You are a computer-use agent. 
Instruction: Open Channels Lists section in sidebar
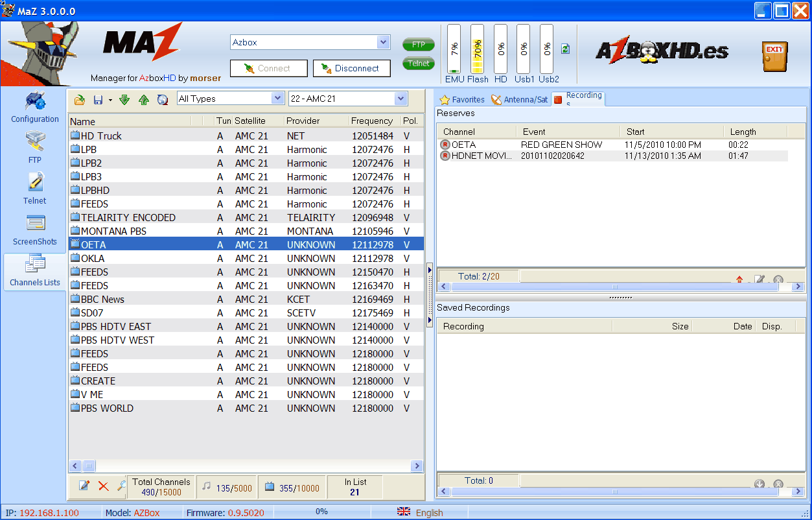[35, 271]
